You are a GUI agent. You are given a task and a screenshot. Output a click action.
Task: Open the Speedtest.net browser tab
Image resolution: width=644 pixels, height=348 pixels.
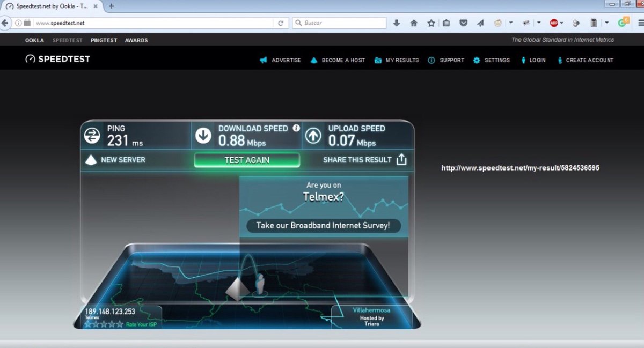click(51, 6)
